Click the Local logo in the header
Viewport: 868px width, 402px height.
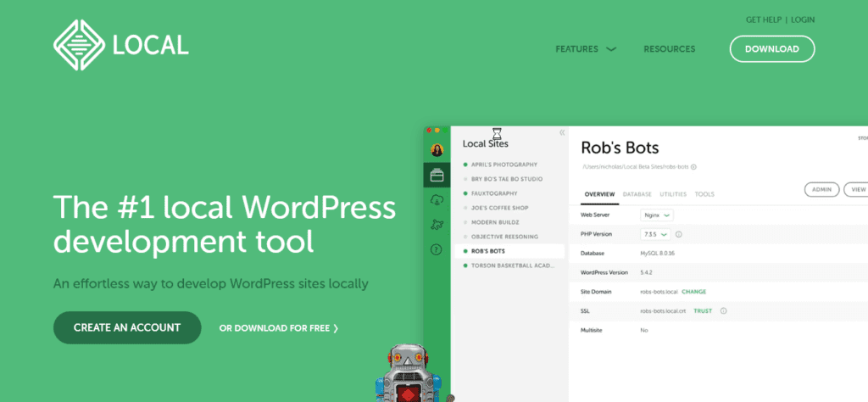(120, 46)
